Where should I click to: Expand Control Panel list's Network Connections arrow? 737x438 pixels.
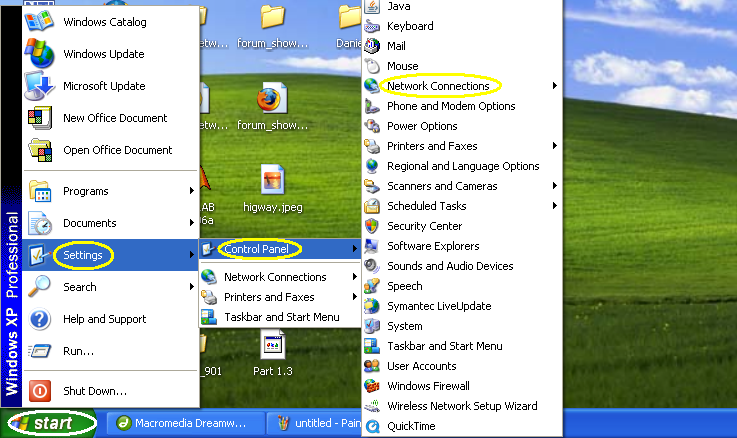[555, 86]
